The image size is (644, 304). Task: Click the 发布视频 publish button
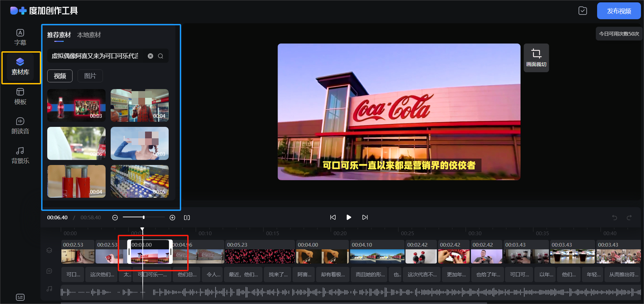point(619,11)
